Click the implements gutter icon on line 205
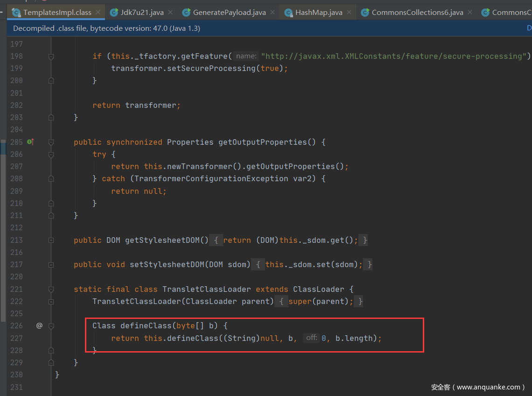Viewport: 532px width, 396px height. coord(30,141)
